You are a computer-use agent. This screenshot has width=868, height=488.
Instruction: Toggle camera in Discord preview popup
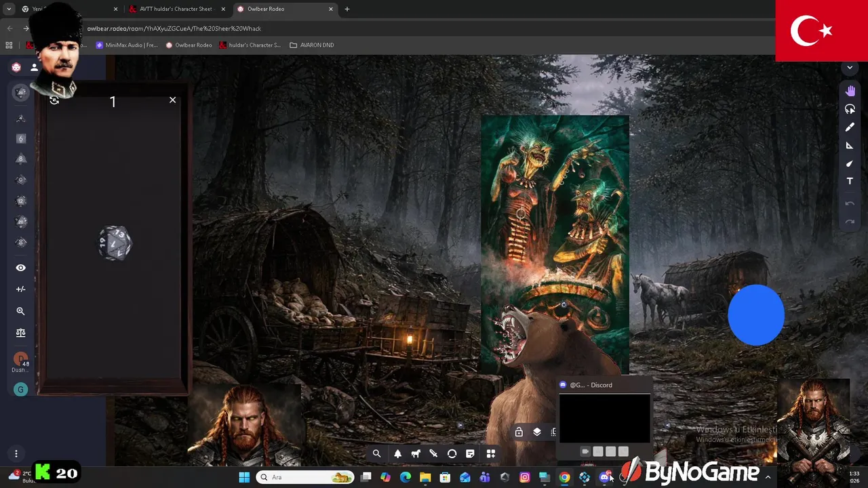[x=585, y=451]
